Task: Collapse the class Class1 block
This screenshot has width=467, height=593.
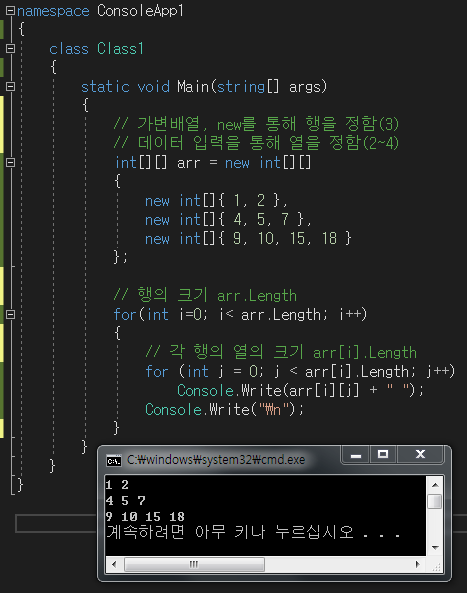Action: 11,48
